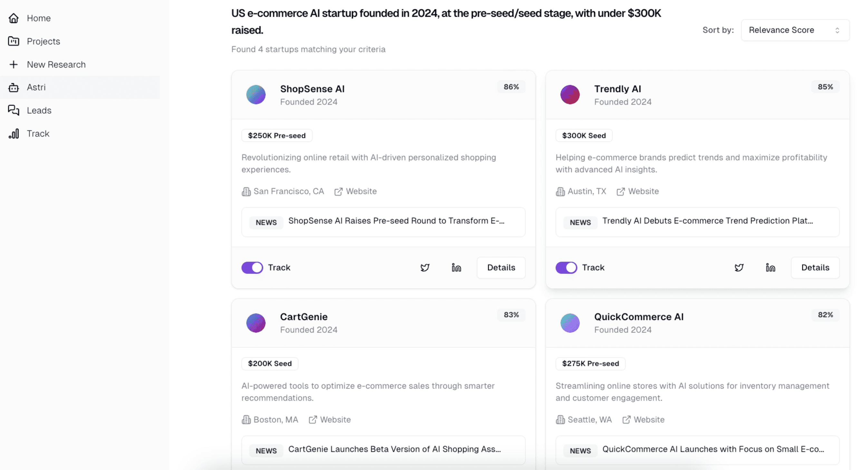Click the $275K Pre-seed funding badge
The image size is (868, 470).
tap(591, 364)
